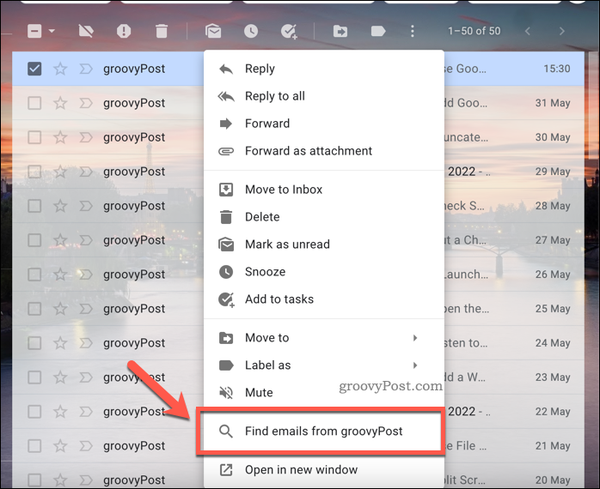Select Mark as unread menu entry
This screenshot has width=600, height=489.
click(x=324, y=244)
